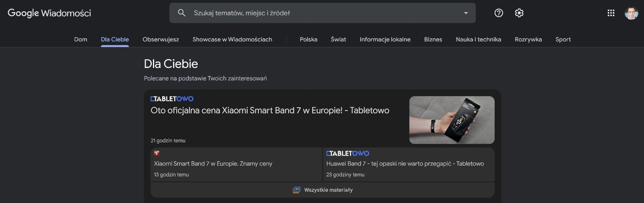The height and width of the screenshot is (203, 644).
Task: Switch to the Obserwujesz tab
Action: [161, 39]
